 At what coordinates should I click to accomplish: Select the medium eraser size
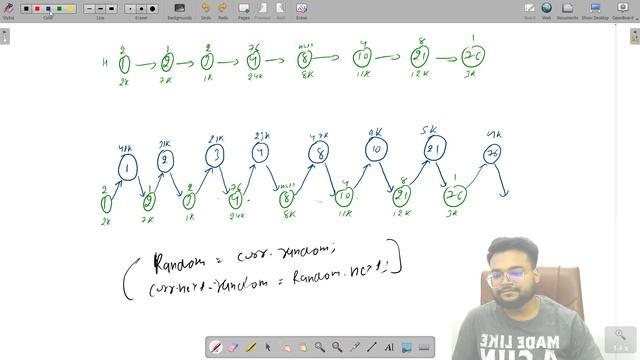coord(141,9)
